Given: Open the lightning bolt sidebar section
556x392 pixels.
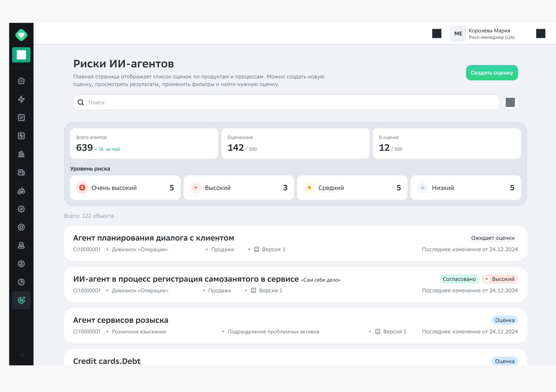Looking at the screenshot, I should pyautogui.click(x=21, y=99).
